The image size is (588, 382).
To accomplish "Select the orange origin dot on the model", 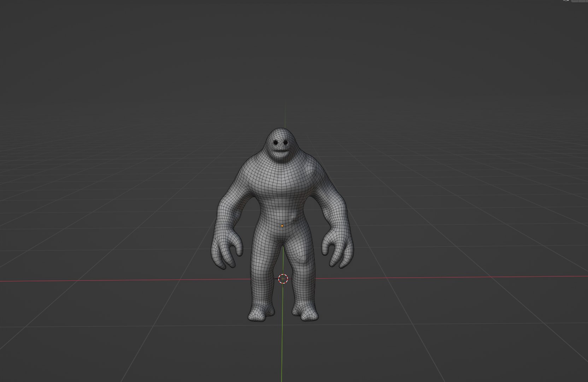I will click(282, 225).
